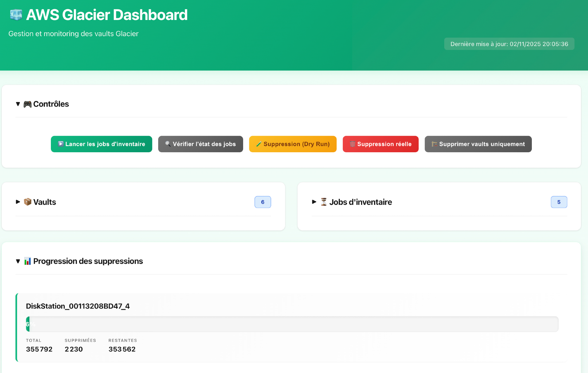The image size is (588, 373).
Task: Click the DiskStation_00113208BD47_4 vault name
Action: (x=78, y=306)
